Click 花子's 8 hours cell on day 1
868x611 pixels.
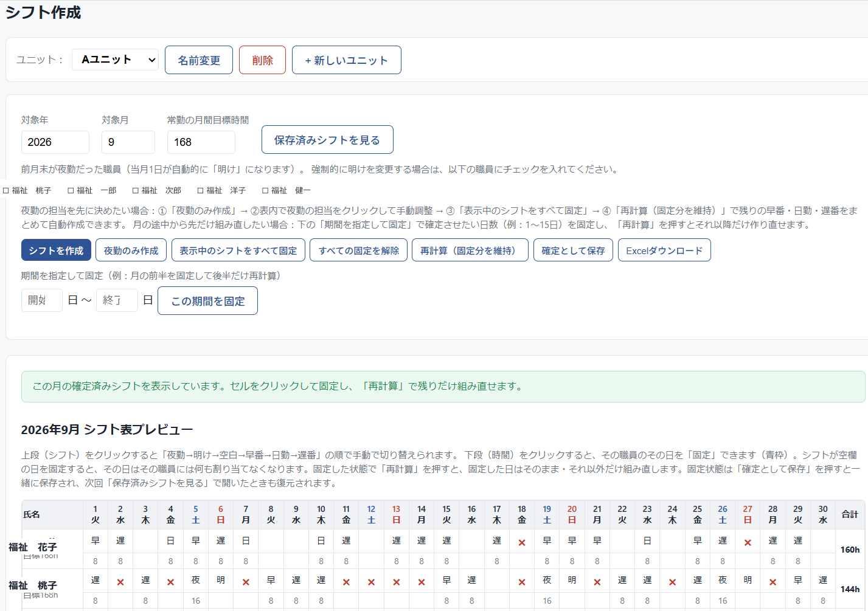[x=95, y=561]
